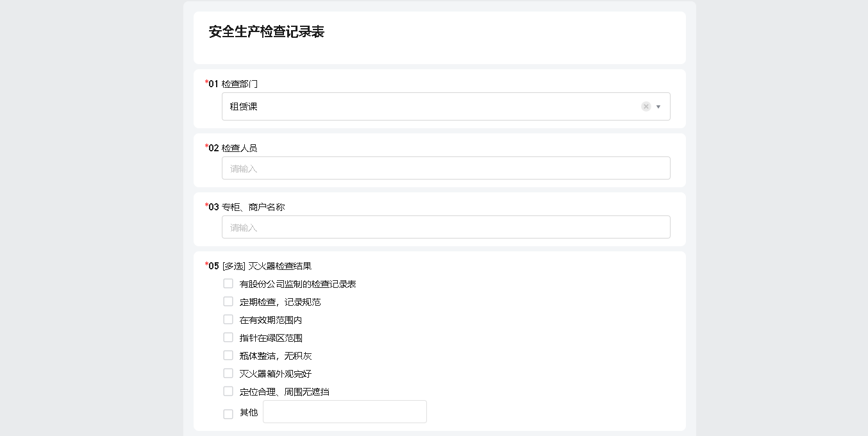Mark the 定位合理、周围无遮挡 checkbox
The width and height of the screenshot is (868, 436).
[x=228, y=391]
